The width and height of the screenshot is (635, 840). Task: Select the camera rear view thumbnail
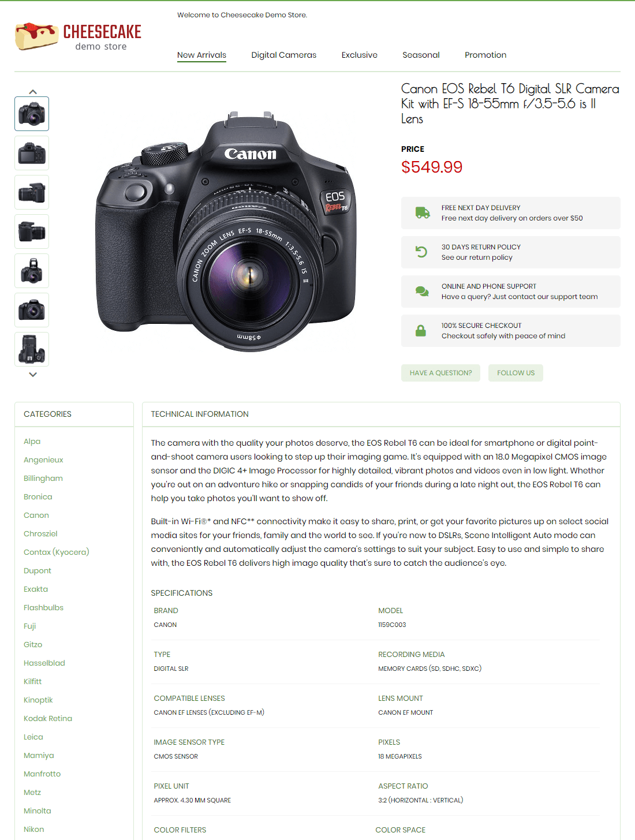pyautogui.click(x=32, y=153)
